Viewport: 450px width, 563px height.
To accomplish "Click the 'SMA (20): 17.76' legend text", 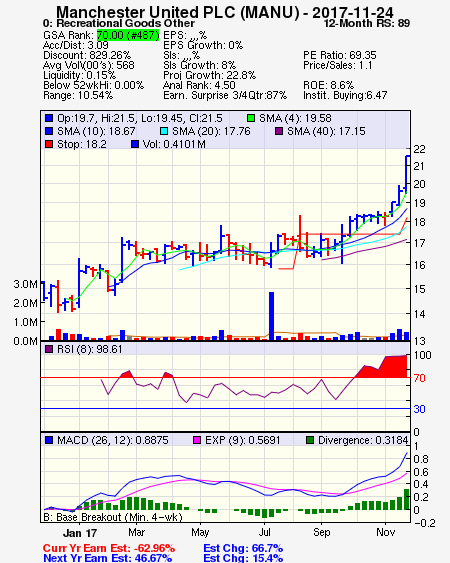I will (x=211, y=131).
